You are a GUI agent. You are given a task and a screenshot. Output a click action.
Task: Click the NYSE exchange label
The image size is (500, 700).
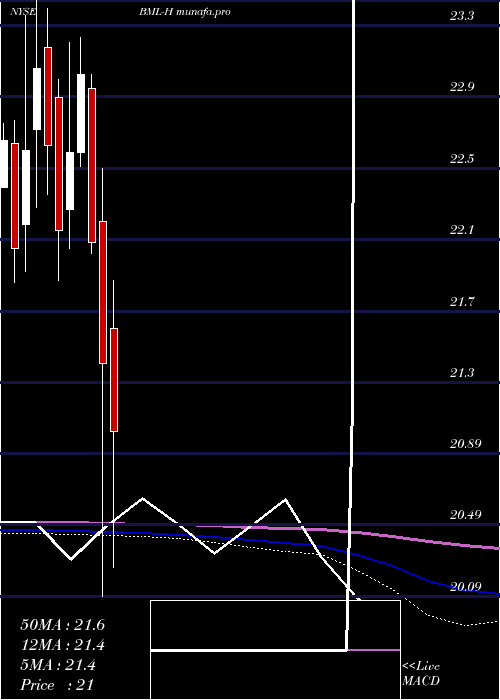[x=23, y=12]
